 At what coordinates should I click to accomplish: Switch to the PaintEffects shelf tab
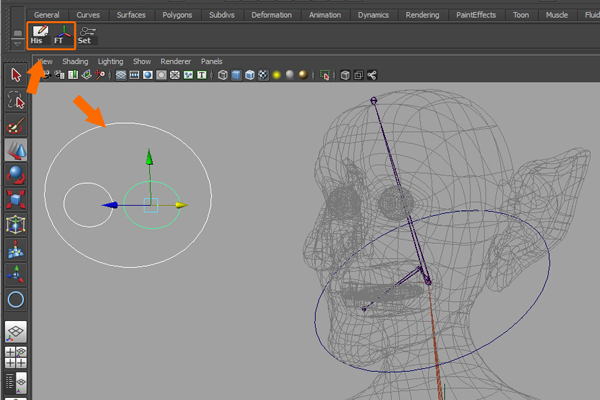(x=476, y=15)
